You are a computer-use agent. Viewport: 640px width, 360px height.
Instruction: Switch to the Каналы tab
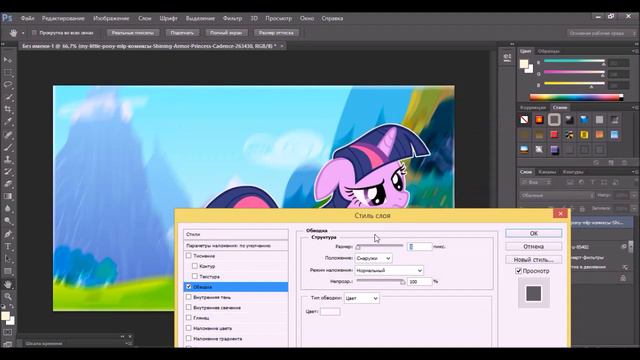pos(547,172)
